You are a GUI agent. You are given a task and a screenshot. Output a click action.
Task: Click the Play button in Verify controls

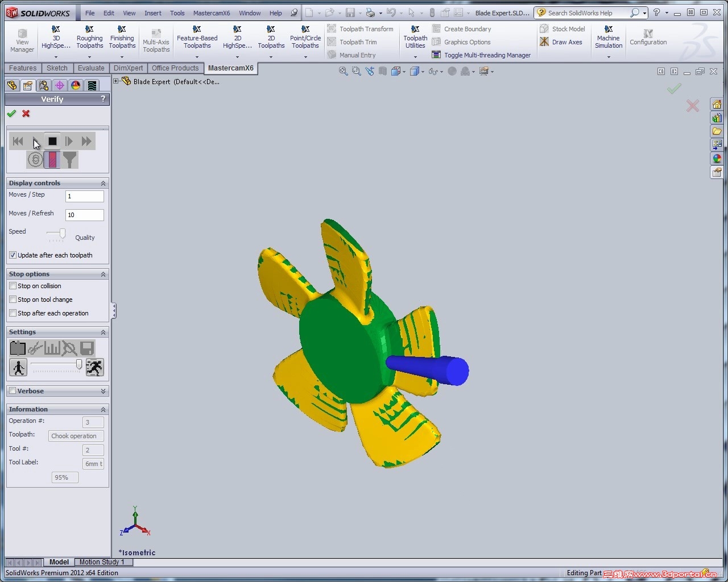(x=35, y=141)
